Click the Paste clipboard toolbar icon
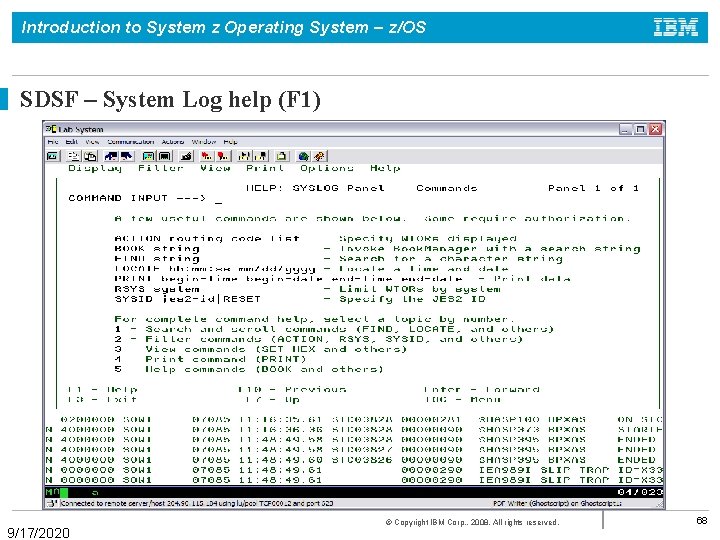The image size is (720, 540). click(90, 156)
